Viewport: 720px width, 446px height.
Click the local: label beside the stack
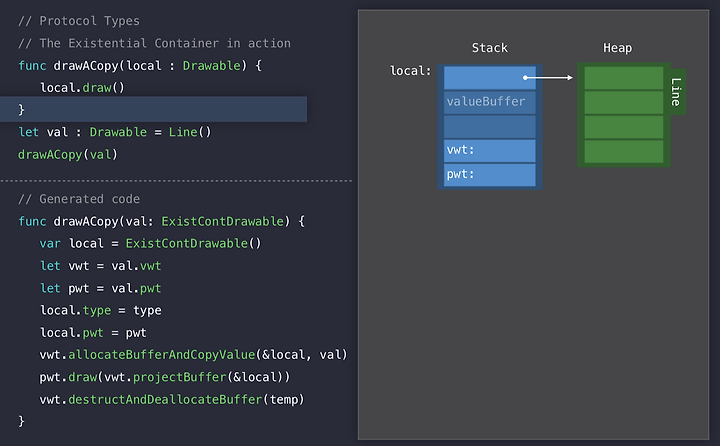tap(411, 71)
